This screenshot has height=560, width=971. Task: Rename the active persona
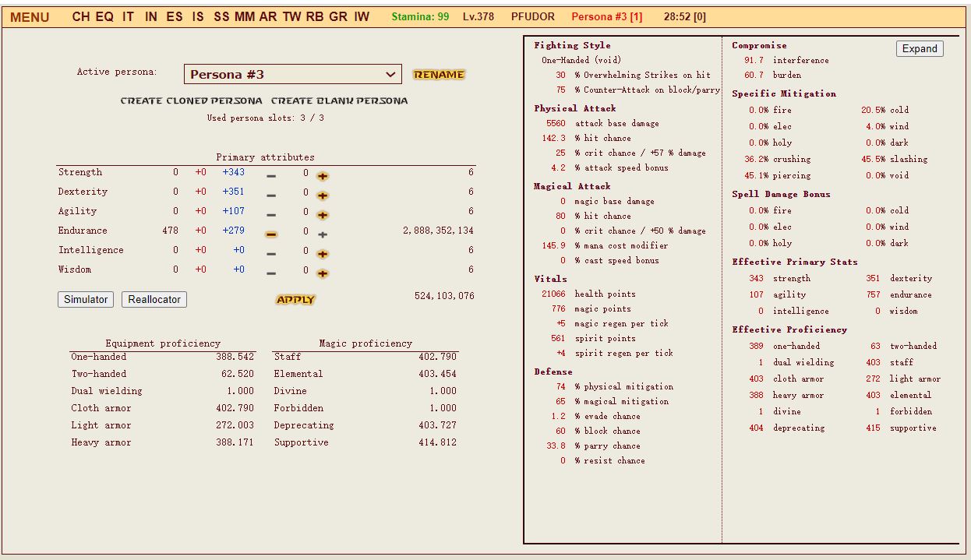[x=439, y=75]
